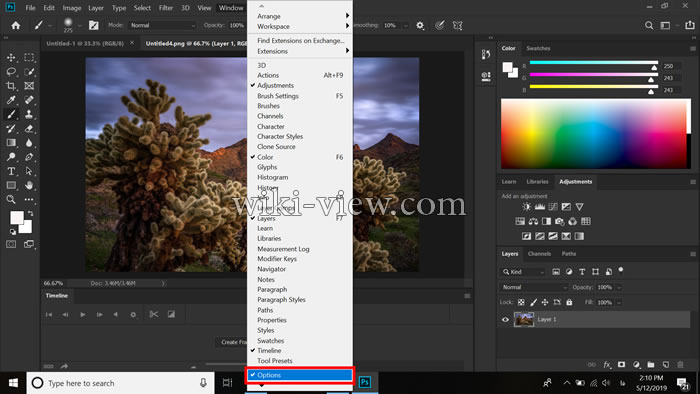Screen dimensions: 700x394
Task: Switch to the Channels tab in Layers panel
Action: [x=539, y=253]
